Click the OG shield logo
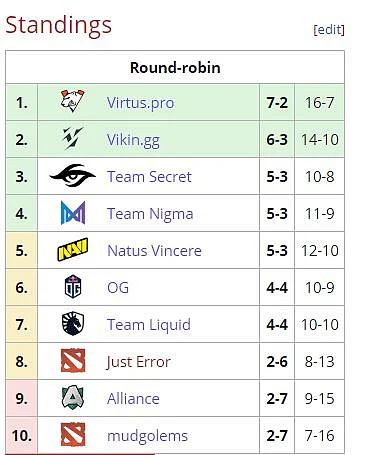The width and height of the screenshot is (370, 455). [x=73, y=286]
